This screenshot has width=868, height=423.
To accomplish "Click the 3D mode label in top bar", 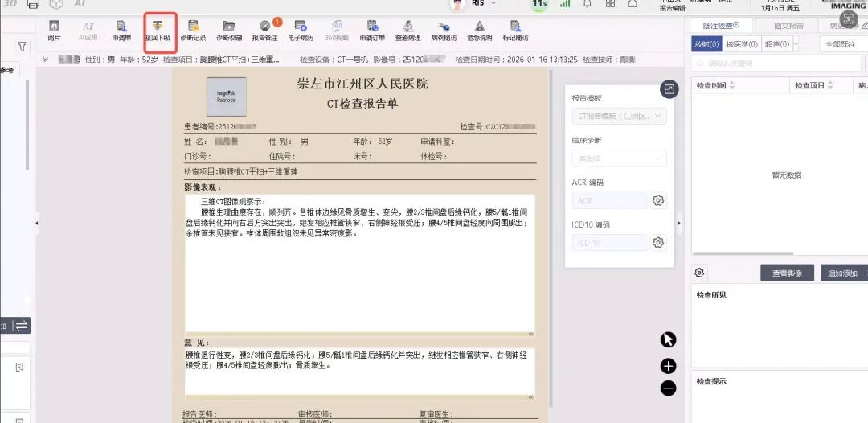I will [x=10, y=3].
